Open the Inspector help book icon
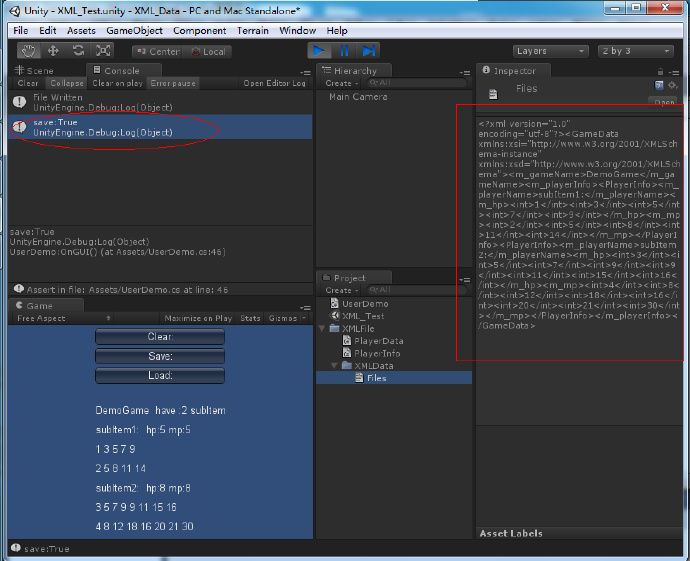Viewport: 690px width, 561px height. pos(659,85)
